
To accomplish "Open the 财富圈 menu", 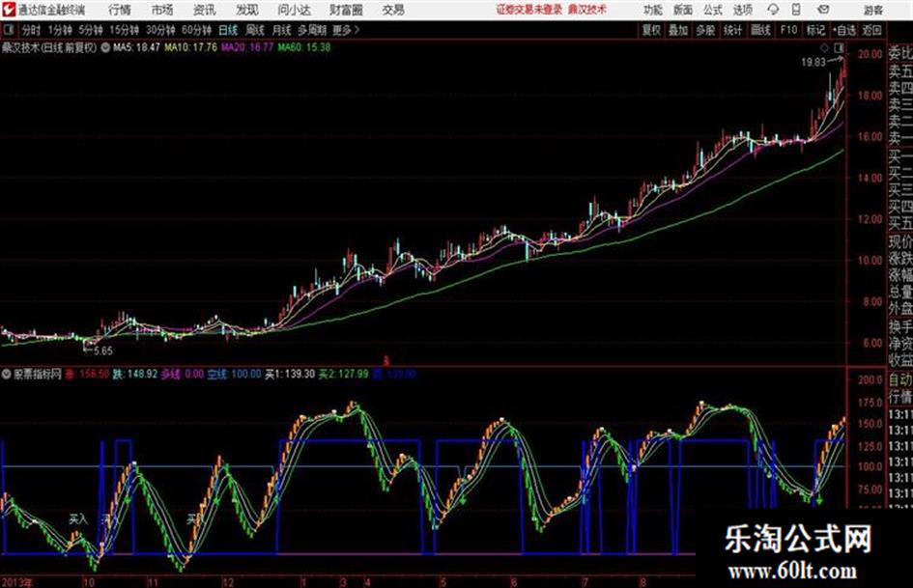I will click(347, 10).
